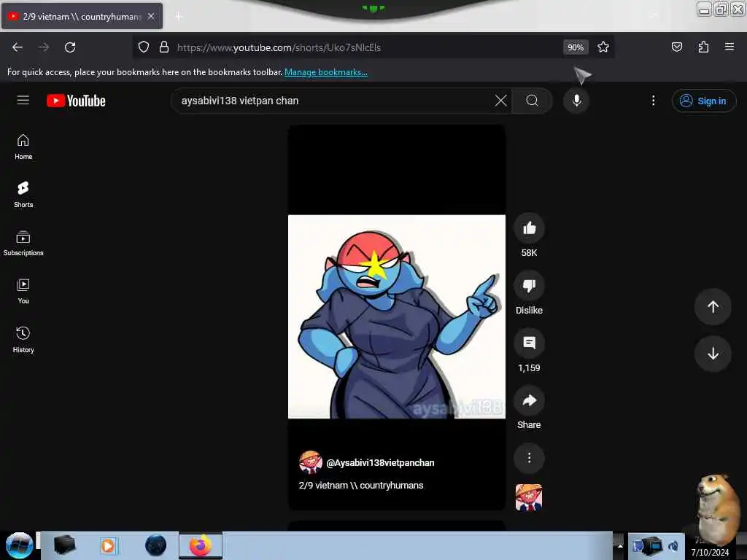The image size is (747, 560).
Task: Go to next short with down arrow
Action: click(713, 354)
